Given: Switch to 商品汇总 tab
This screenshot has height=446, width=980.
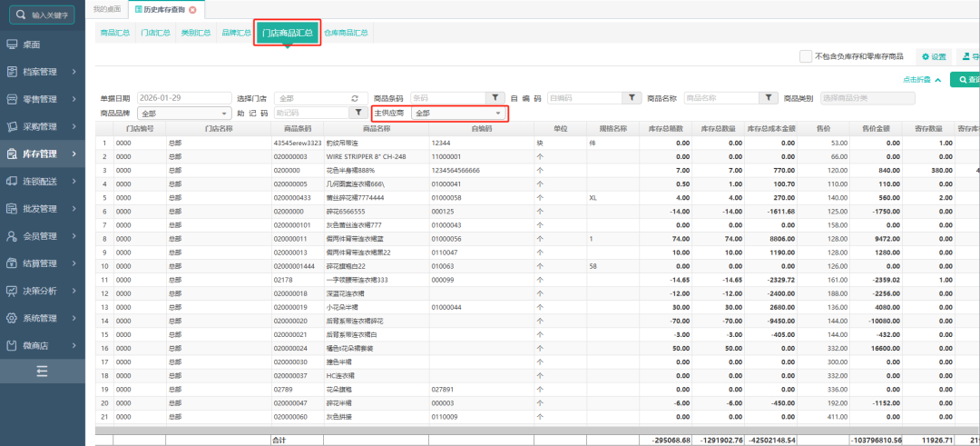Looking at the screenshot, I should tap(115, 33).
